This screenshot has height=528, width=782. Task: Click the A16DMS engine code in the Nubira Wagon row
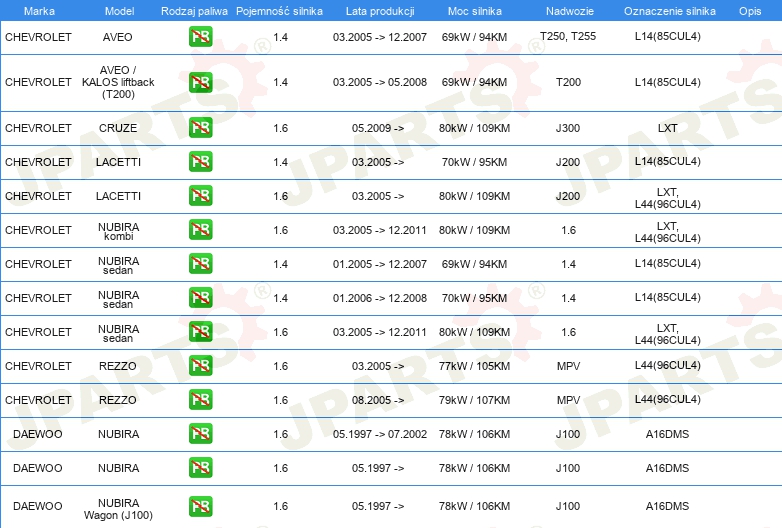[x=667, y=506]
